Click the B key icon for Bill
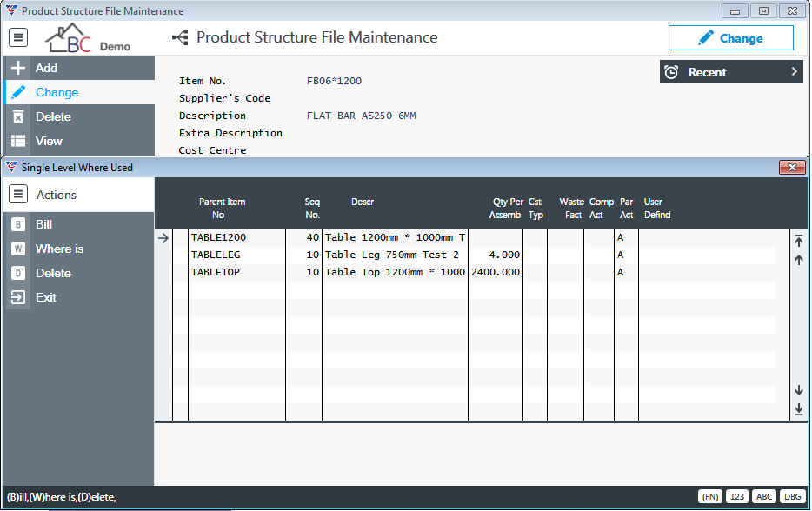The width and height of the screenshot is (812, 511). coord(18,224)
